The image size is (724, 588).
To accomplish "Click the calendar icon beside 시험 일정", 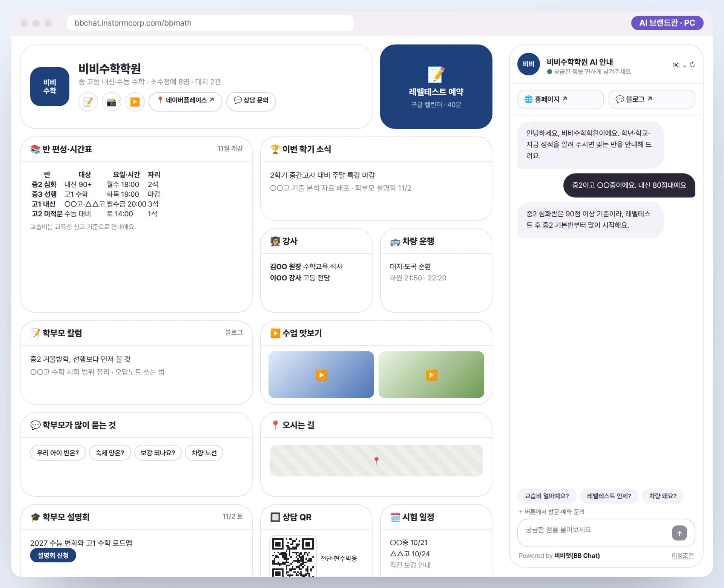I will [x=395, y=517].
